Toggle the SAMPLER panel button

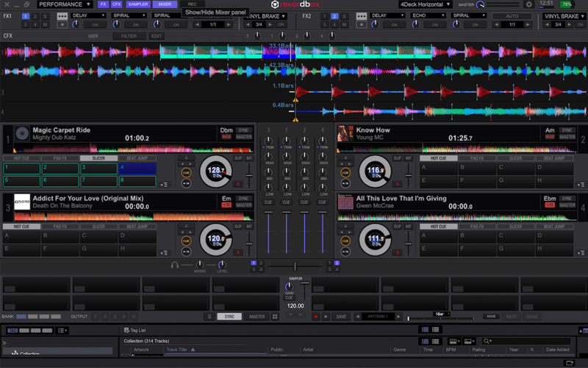point(137,4)
